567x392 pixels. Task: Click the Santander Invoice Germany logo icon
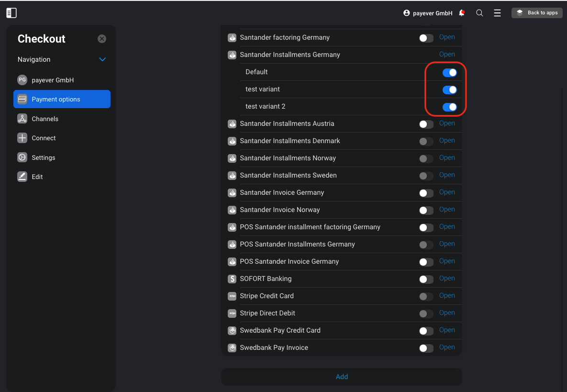tap(232, 193)
